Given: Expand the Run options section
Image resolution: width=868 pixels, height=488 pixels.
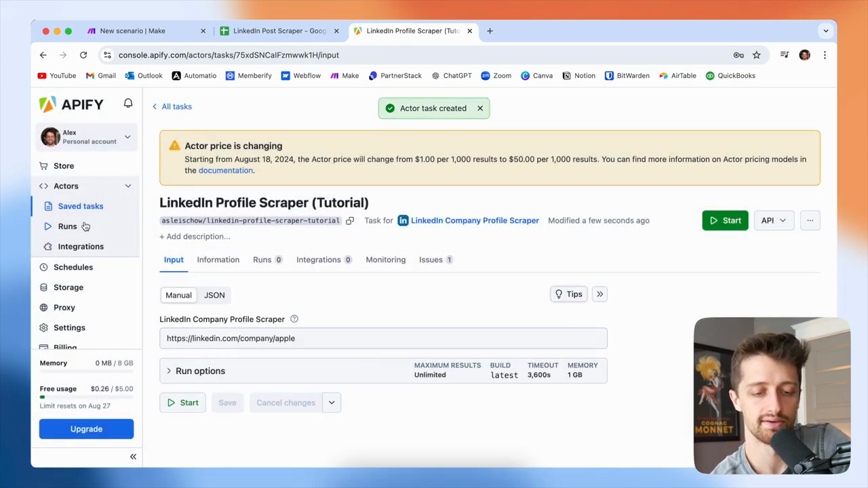Looking at the screenshot, I should [384, 371].
